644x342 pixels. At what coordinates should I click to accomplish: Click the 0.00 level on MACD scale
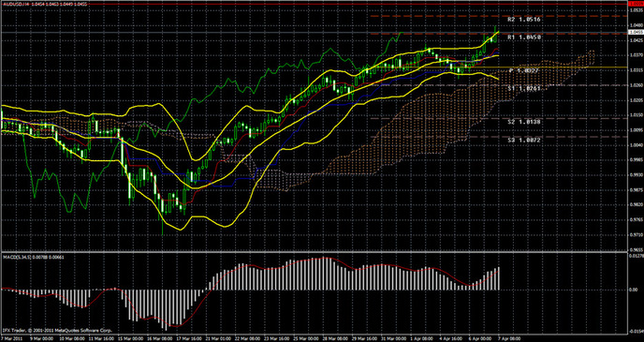click(635, 290)
